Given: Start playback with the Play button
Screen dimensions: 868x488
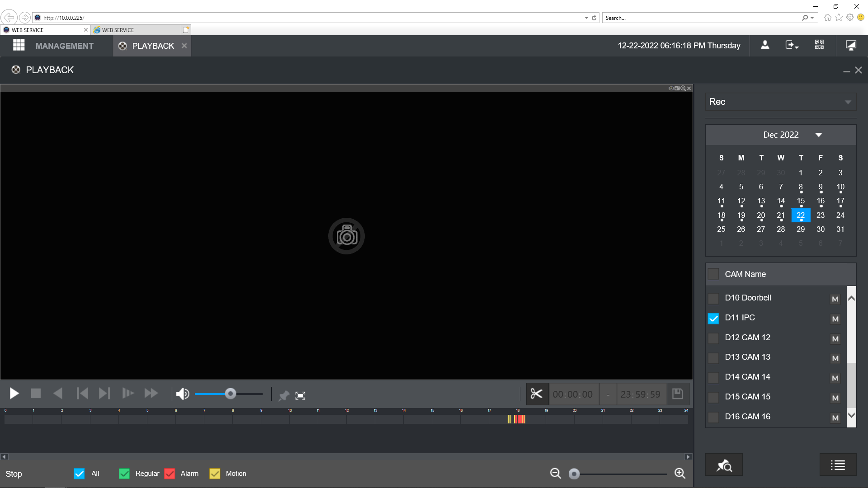Looking at the screenshot, I should (14, 394).
